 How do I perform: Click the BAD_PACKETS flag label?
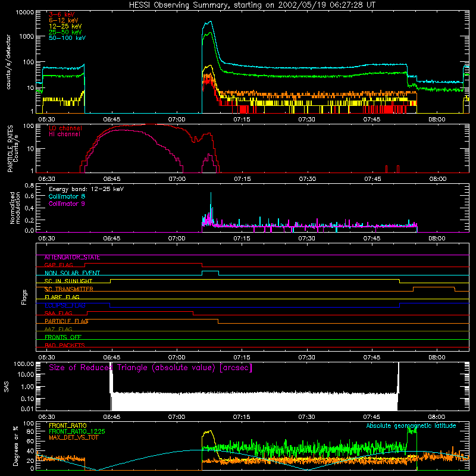(65, 345)
